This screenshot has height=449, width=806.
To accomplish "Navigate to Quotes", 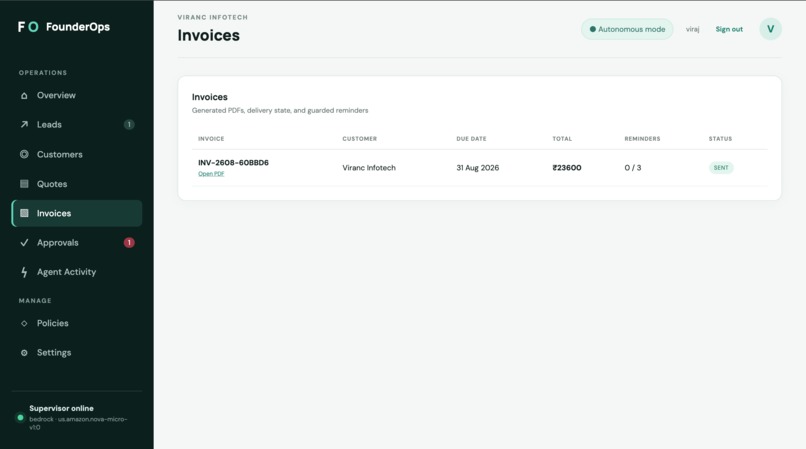I will tap(77, 184).
